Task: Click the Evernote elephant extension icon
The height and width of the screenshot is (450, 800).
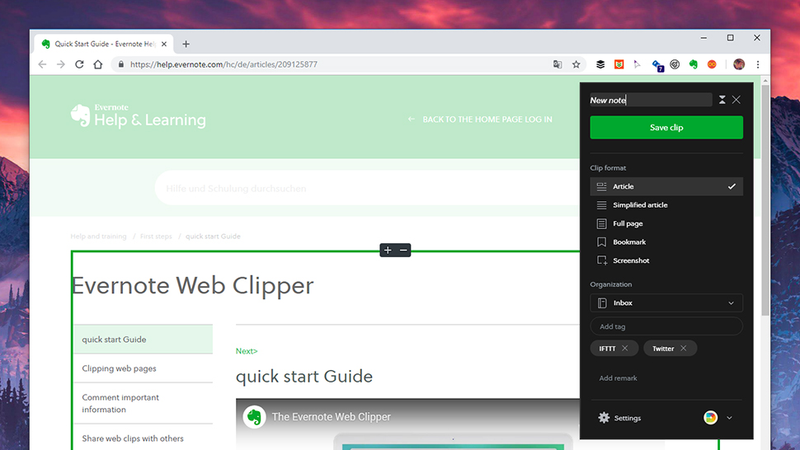Action: [693, 64]
